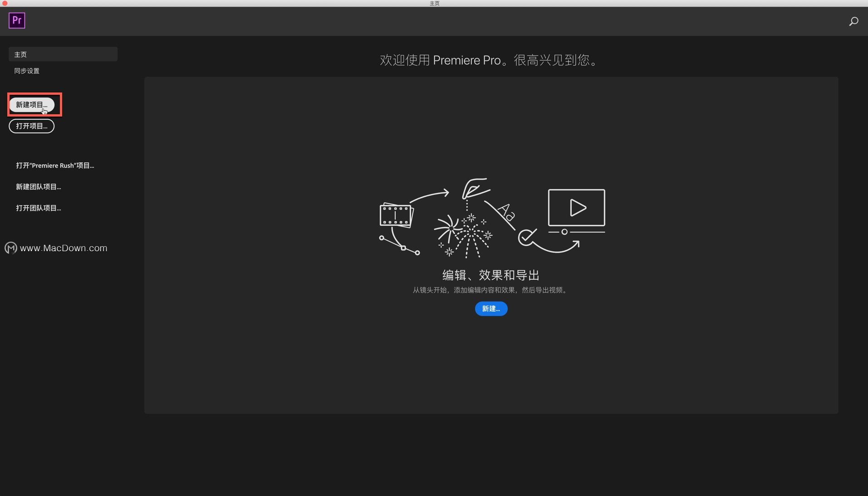Select the 主页 sidebar item
The width and height of the screenshot is (868, 496).
[63, 54]
